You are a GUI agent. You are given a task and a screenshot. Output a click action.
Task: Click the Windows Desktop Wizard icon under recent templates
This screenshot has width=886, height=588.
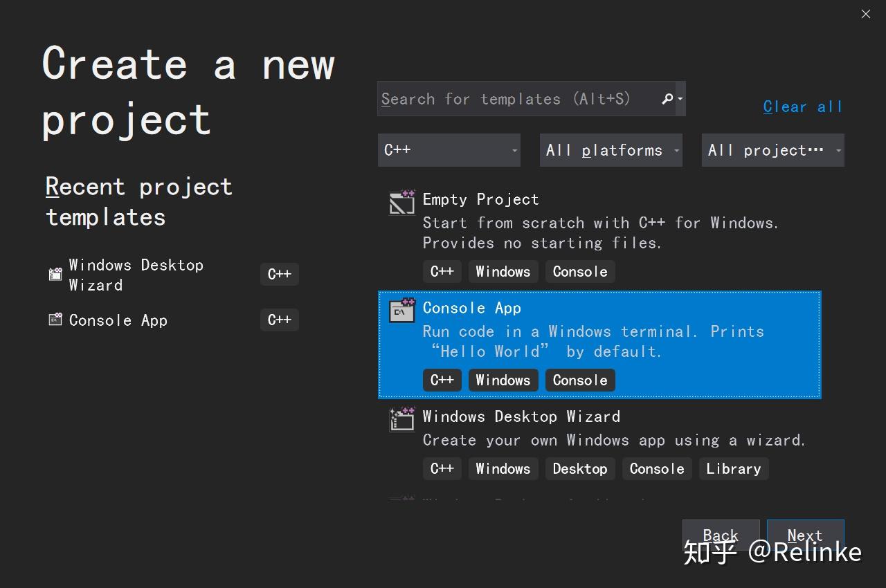(x=55, y=274)
